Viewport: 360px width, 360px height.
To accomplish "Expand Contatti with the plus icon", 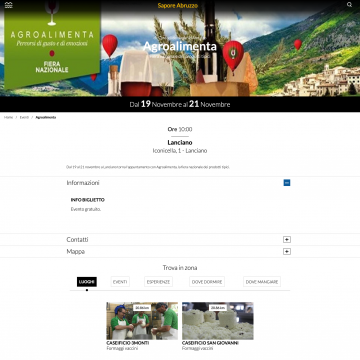I will (287, 240).
